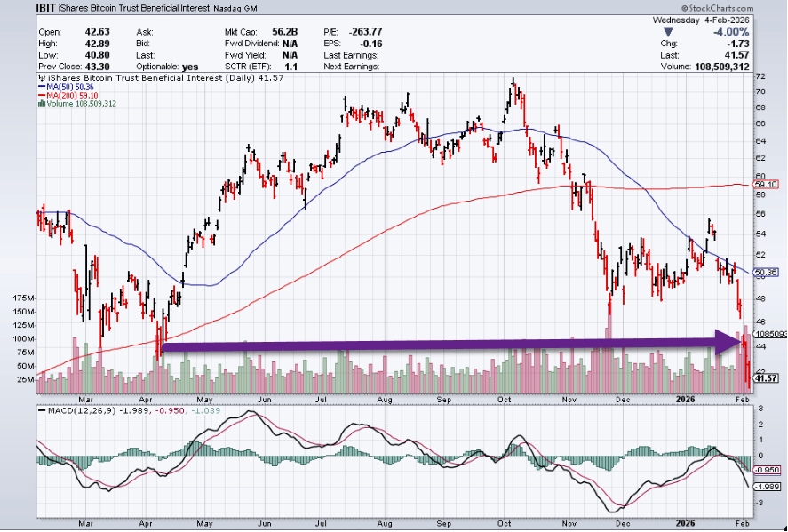This screenshot has width=788, height=532.
Task: Click the Prev Close value 43.30
Action: (x=97, y=67)
